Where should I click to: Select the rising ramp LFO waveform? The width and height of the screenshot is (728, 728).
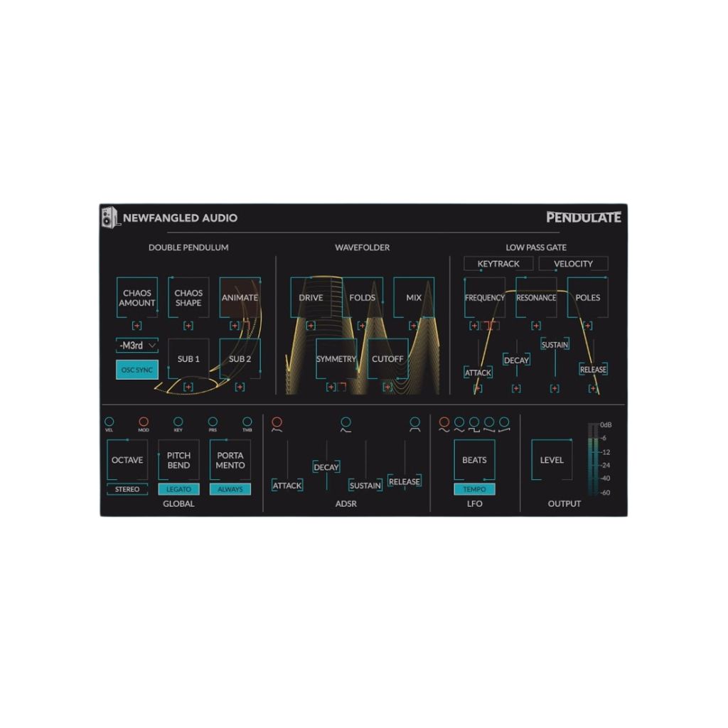click(504, 424)
